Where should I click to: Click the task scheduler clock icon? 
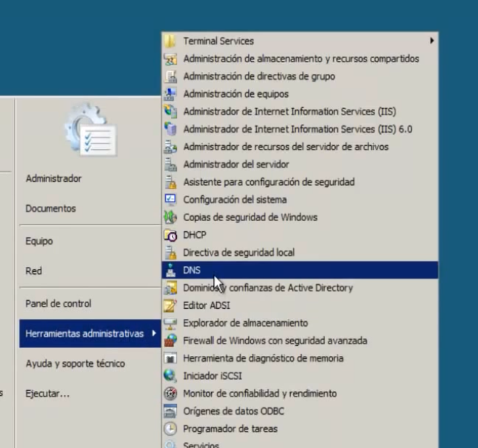(x=170, y=429)
